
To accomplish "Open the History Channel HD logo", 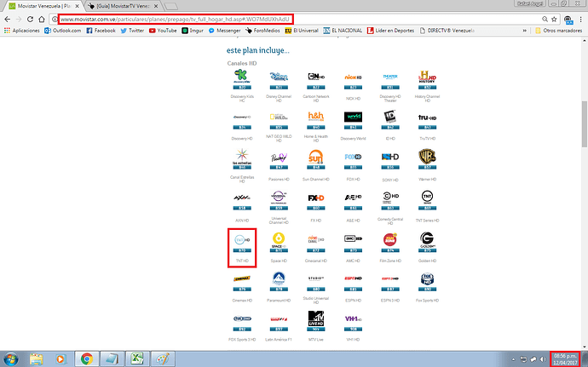I will tap(427, 77).
